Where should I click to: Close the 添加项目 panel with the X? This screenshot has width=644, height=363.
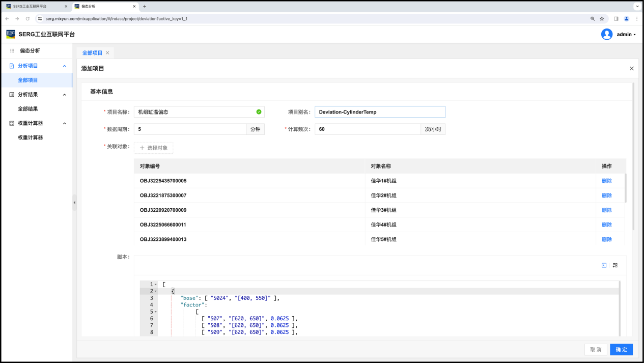pos(632,68)
